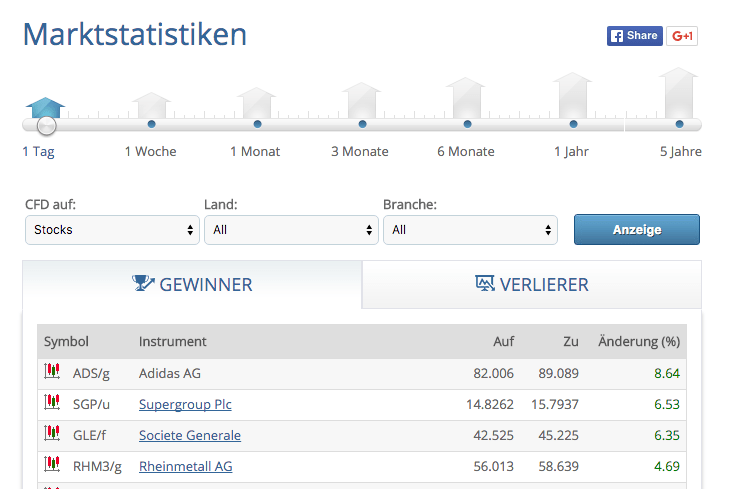Select the 1 Tag arrow marker
Image resolution: width=752 pixels, height=489 pixels.
coord(46,107)
